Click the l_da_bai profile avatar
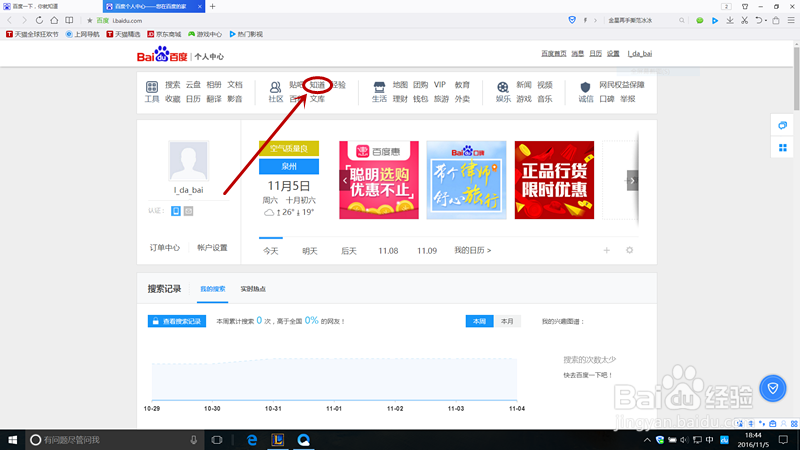 point(188,161)
